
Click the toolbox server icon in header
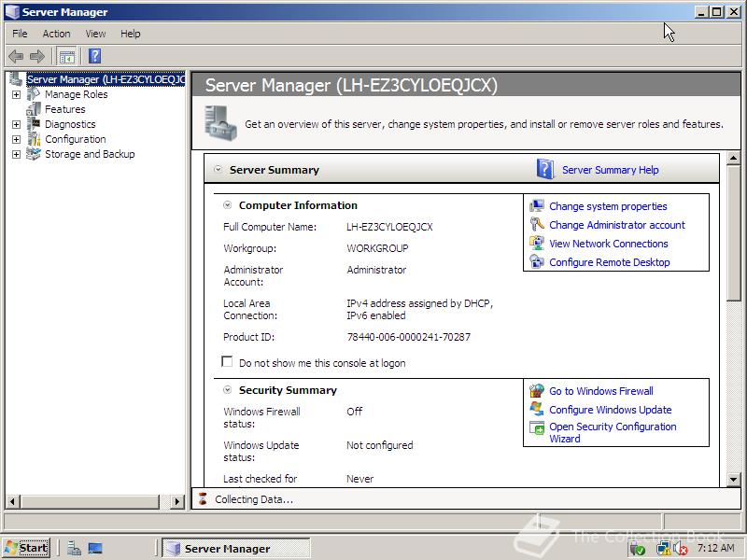(x=220, y=123)
